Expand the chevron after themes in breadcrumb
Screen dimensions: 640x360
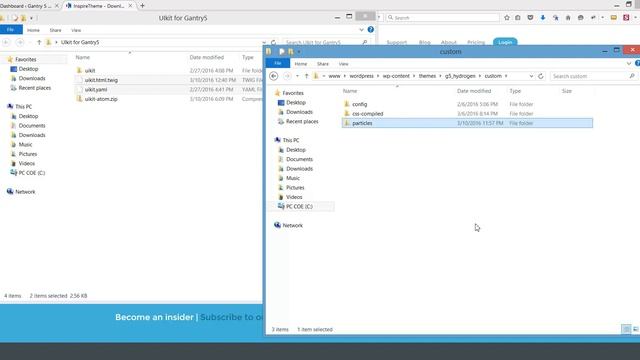pyautogui.click(x=440, y=76)
